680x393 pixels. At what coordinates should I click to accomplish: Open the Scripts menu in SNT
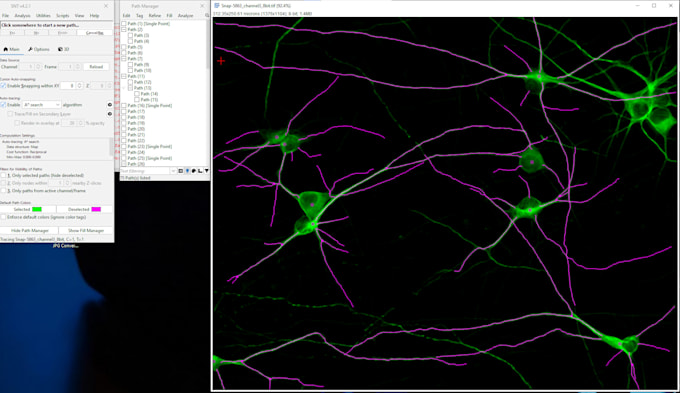[x=62, y=16]
